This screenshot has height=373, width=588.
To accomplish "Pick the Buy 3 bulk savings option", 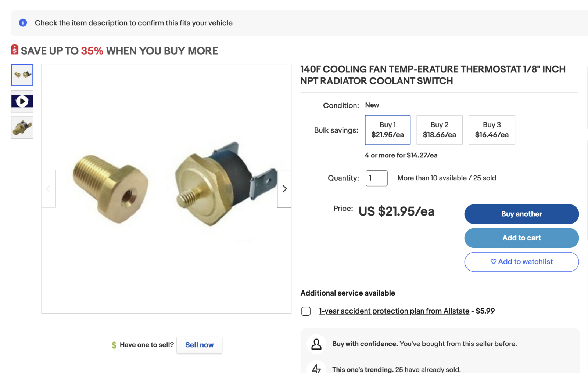I will (491, 130).
